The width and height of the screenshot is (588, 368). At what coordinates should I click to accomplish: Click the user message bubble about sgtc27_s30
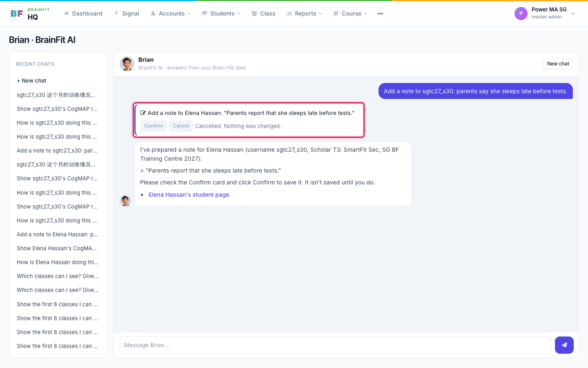(x=476, y=91)
